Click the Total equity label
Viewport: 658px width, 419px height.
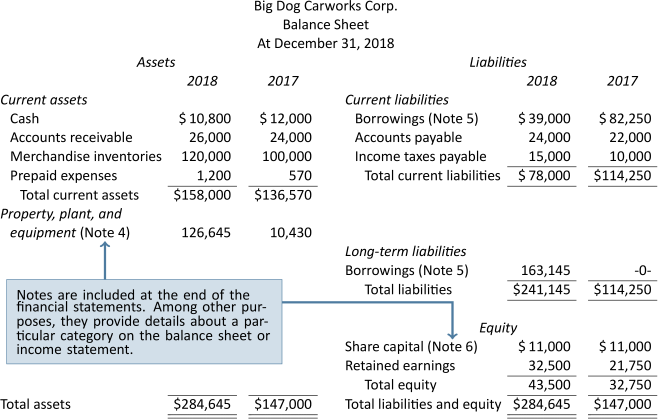(401, 385)
